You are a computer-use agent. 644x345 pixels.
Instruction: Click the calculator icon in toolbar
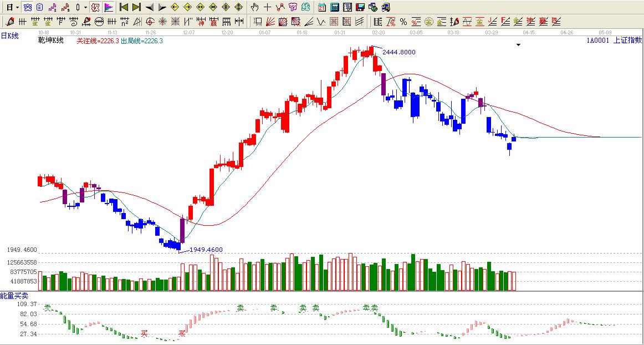click(335, 7)
